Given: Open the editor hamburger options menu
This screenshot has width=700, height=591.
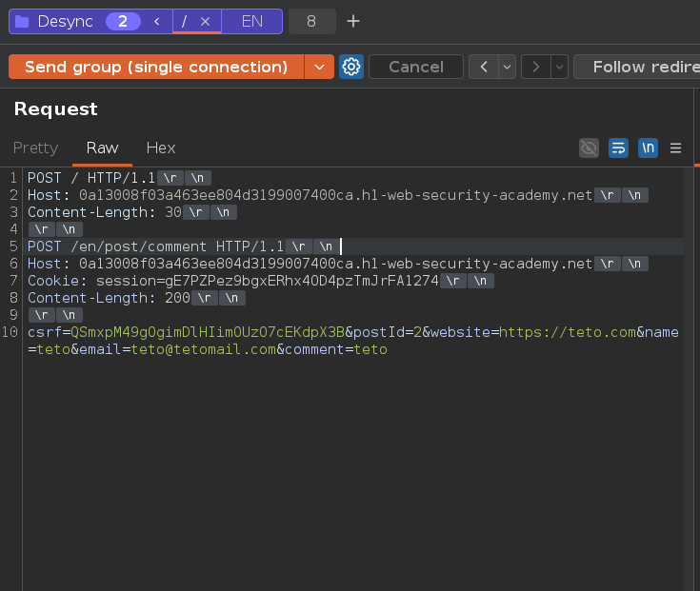Looking at the screenshot, I should point(676,148).
